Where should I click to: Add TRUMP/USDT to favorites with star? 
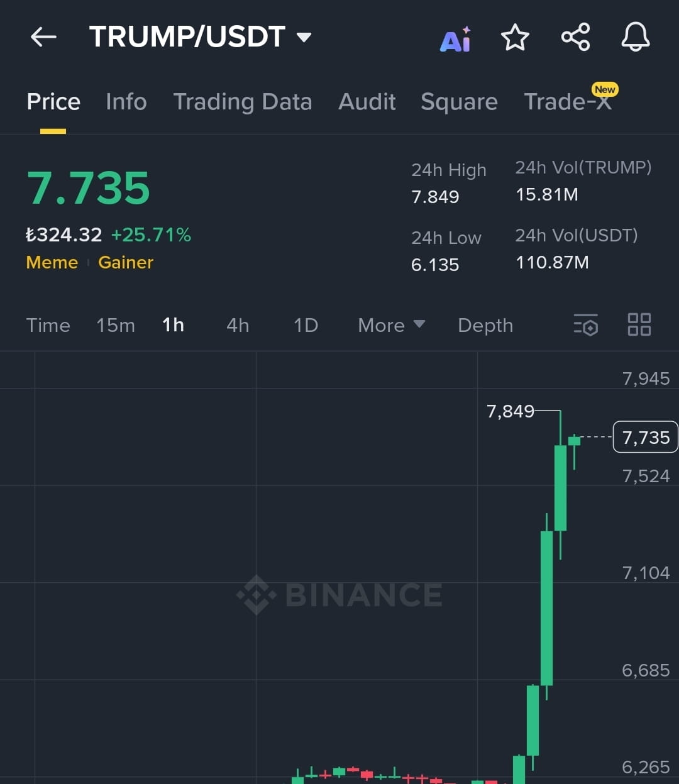tap(515, 37)
